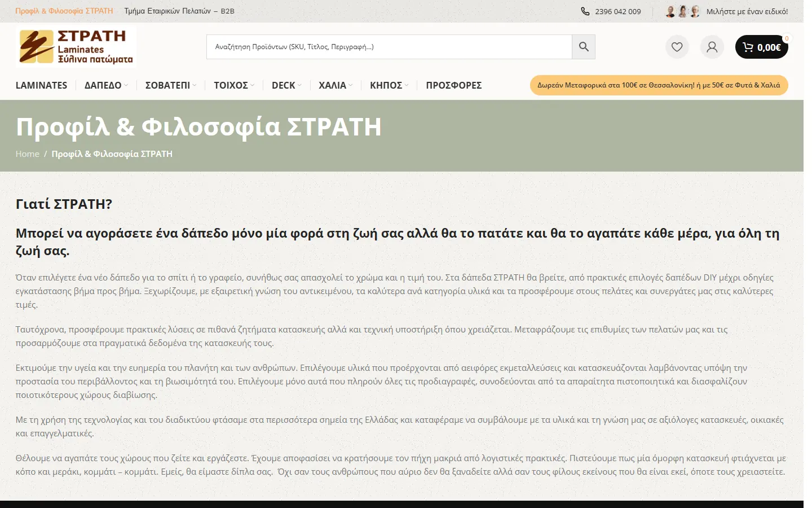812x508 pixels.
Task: Expand the ΤΟΙΧΟΣ dropdown menu
Action: pos(234,85)
